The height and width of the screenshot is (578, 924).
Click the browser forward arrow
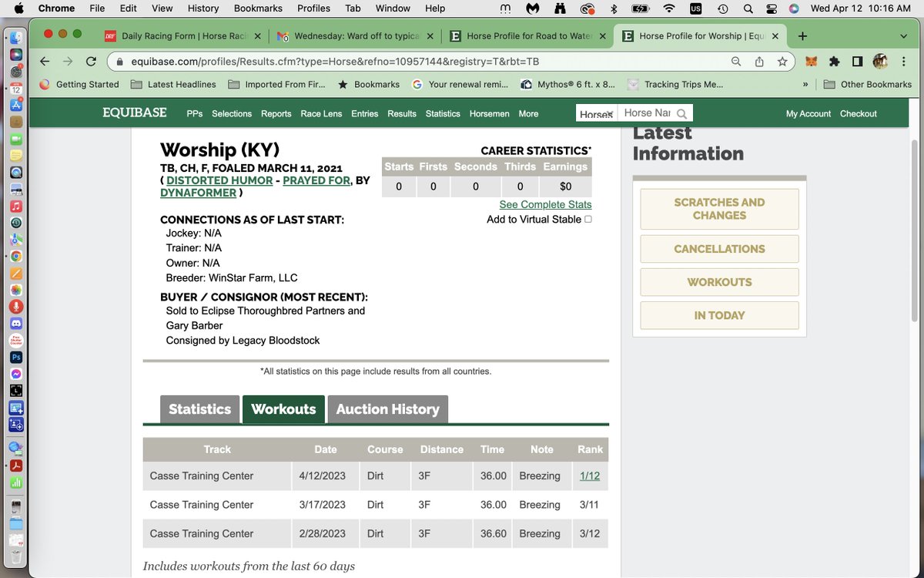tap(68, 62)
